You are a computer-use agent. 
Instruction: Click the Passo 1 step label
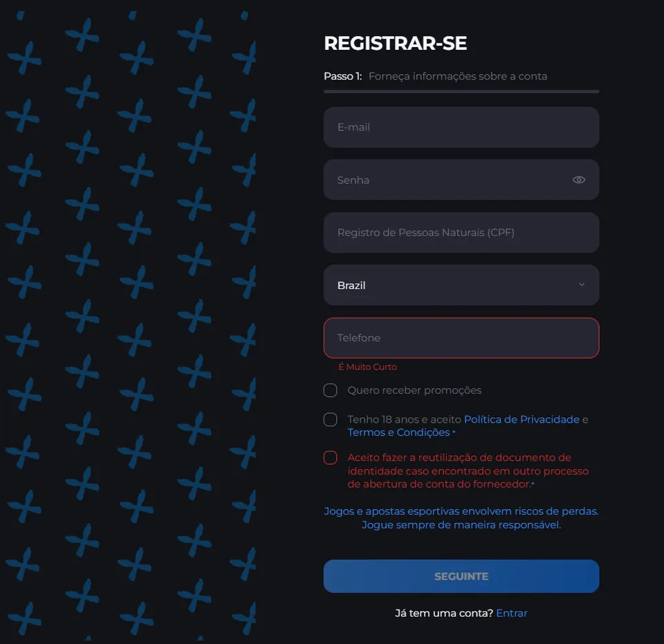point(342,76)
